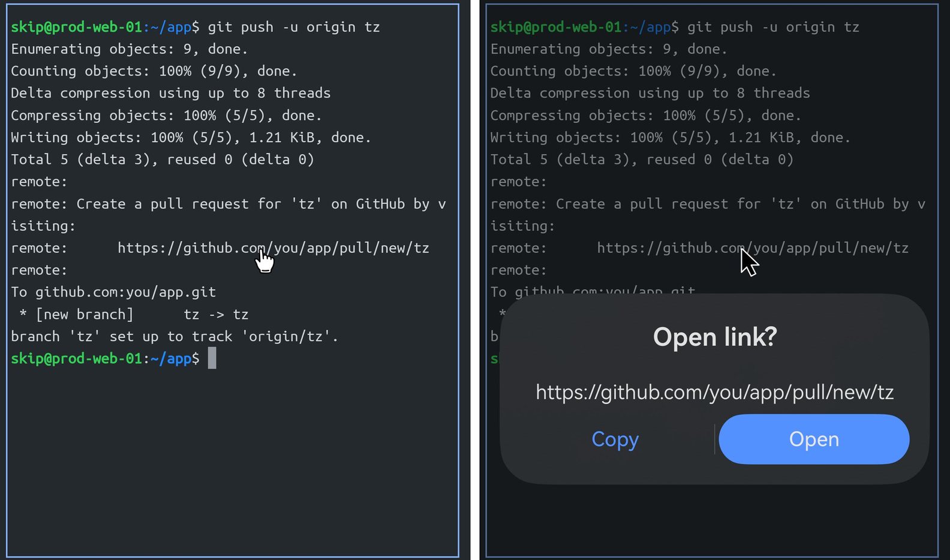
Task: Click the command prompt cursor in left terminal
Action: coord(212,359)
